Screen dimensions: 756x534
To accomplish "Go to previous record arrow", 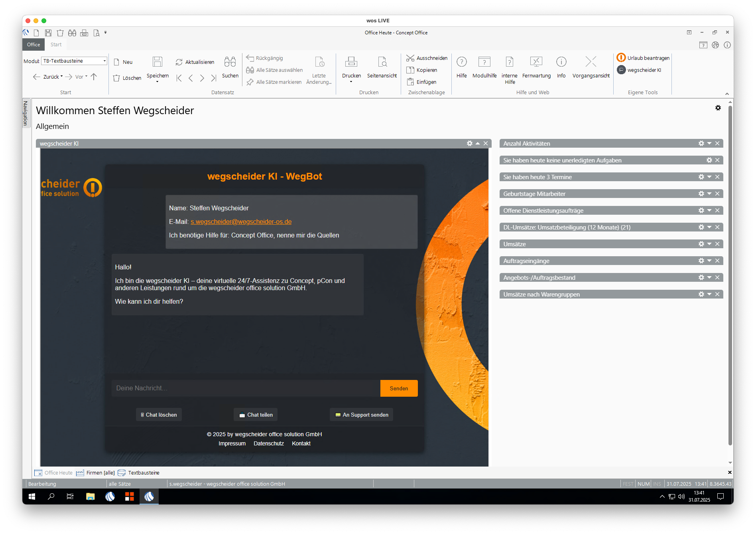I will 191,78.
